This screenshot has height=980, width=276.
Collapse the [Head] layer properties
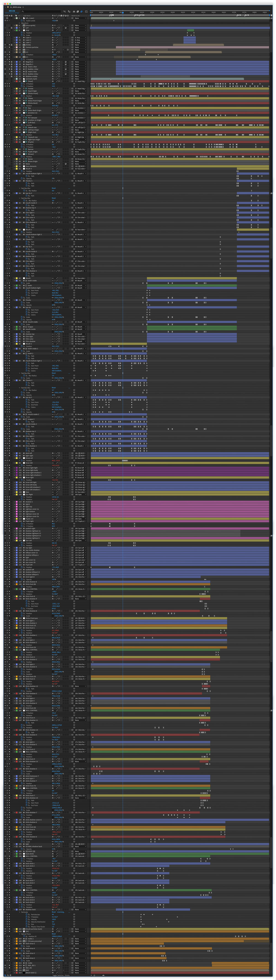coord(15,81)
